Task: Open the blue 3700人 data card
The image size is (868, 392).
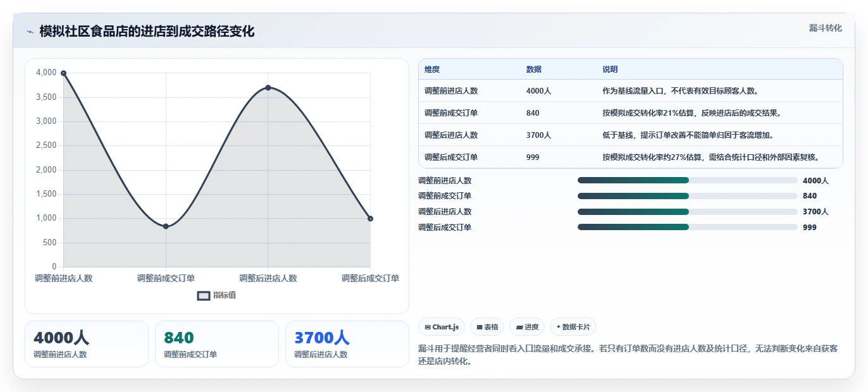Action: click(x=347, y=344)
